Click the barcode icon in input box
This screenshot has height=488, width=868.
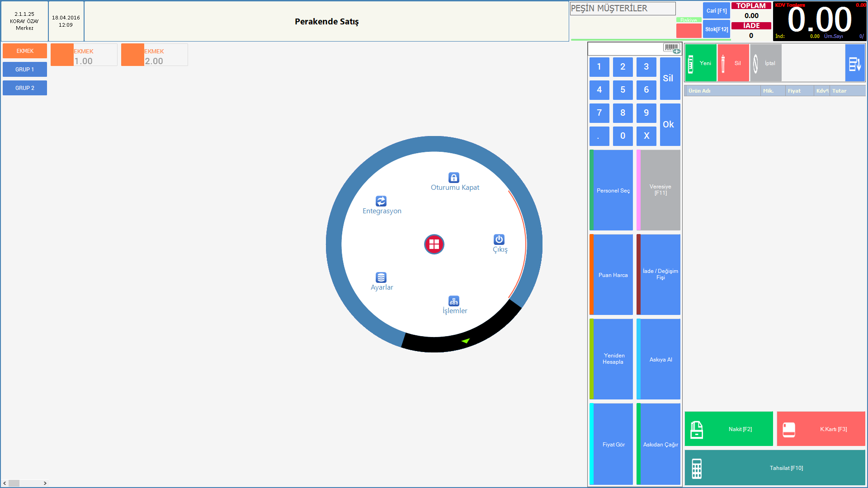click(x=672, y=48)
